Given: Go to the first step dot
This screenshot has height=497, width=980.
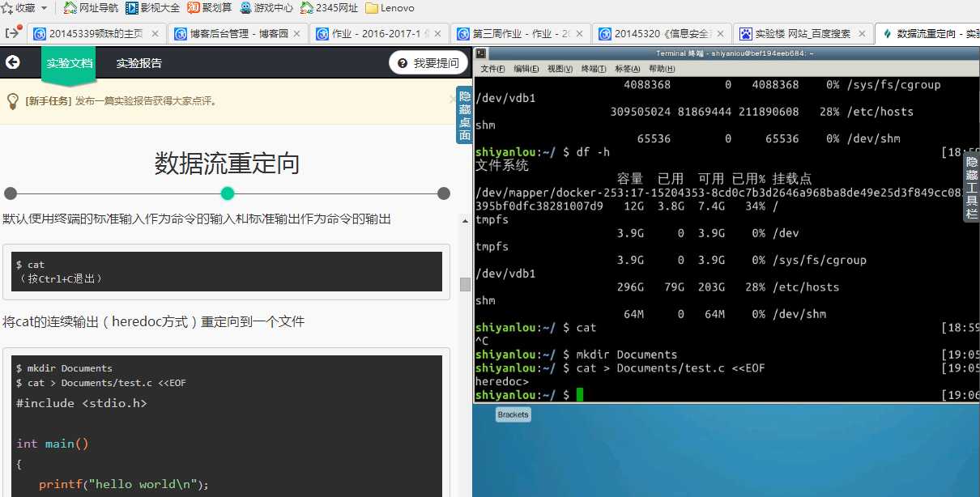Looking at the screenshot, I should pyautogui.click(x=11, y=193).
